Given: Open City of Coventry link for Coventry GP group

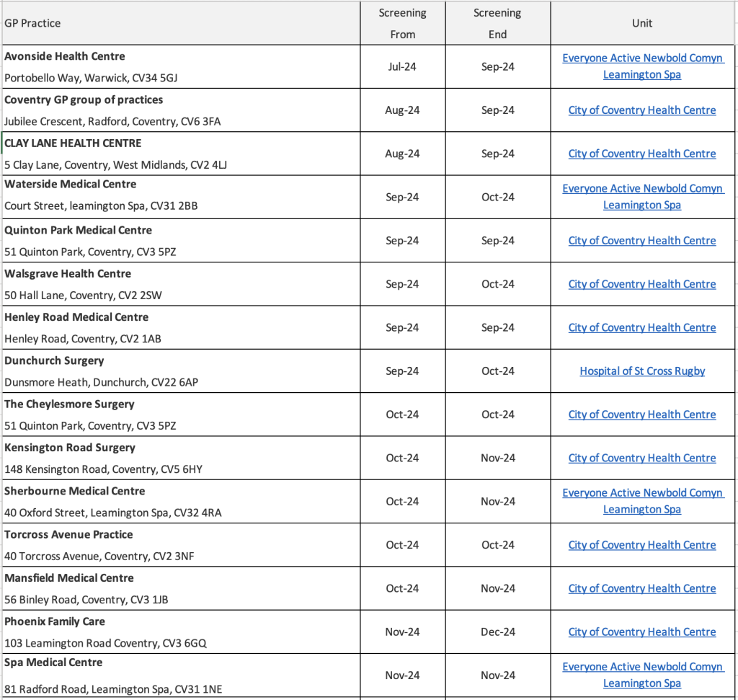Looking at the screenshot, I should pyautogui.click(x=642, y=110).
